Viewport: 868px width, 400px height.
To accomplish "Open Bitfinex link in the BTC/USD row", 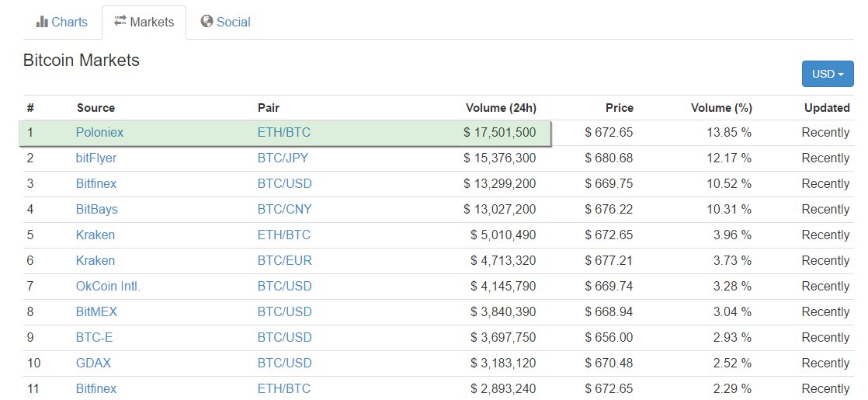I will [96, 183].
